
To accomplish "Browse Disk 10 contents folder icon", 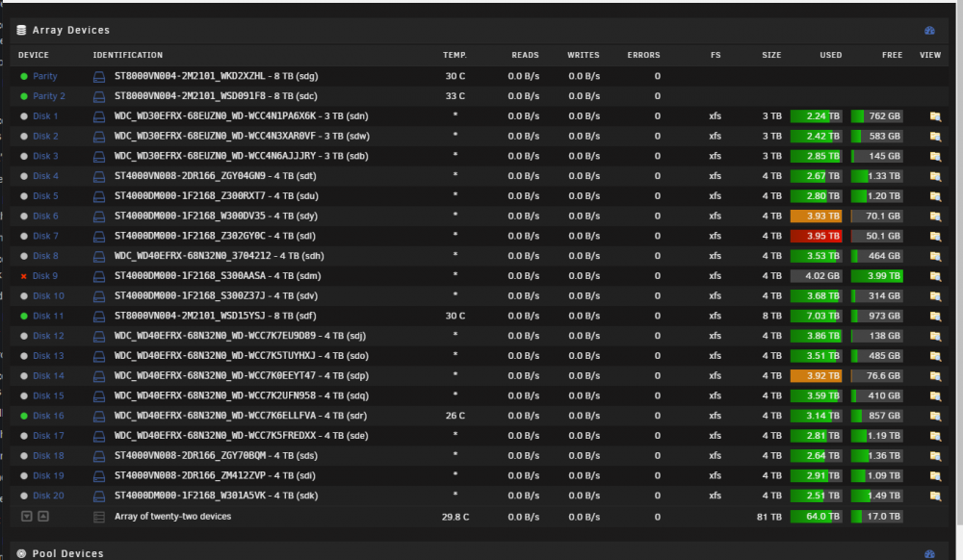I will 935,295.
